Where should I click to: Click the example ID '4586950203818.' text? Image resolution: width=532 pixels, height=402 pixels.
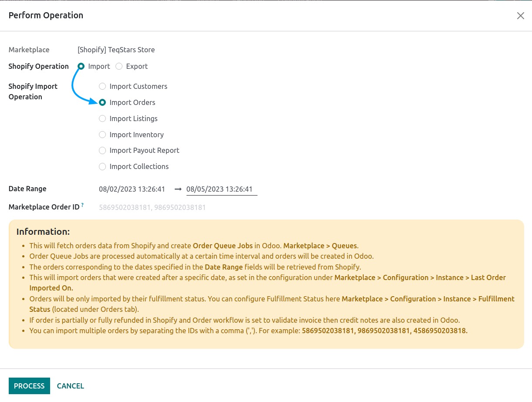441,331
